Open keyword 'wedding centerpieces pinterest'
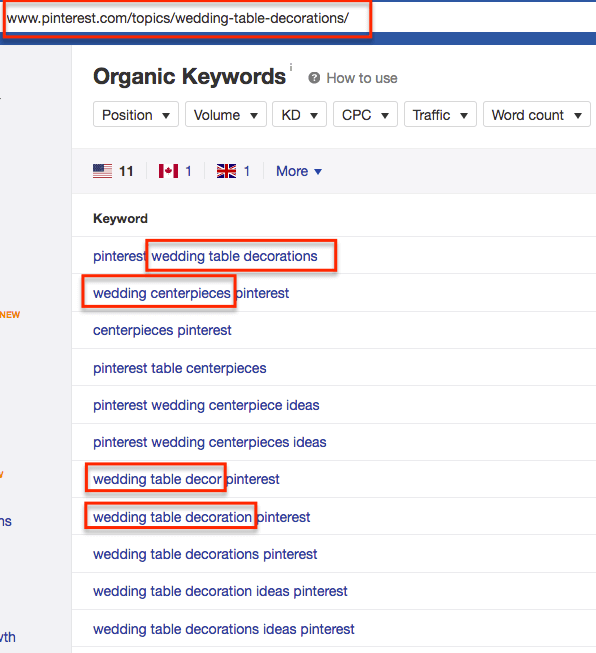The height and width of the screenshot is (653, 596). [191, 293]
